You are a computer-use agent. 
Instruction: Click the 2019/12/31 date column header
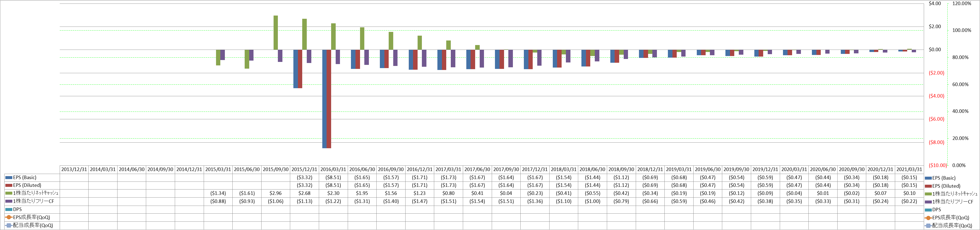[x=765, y=169]
